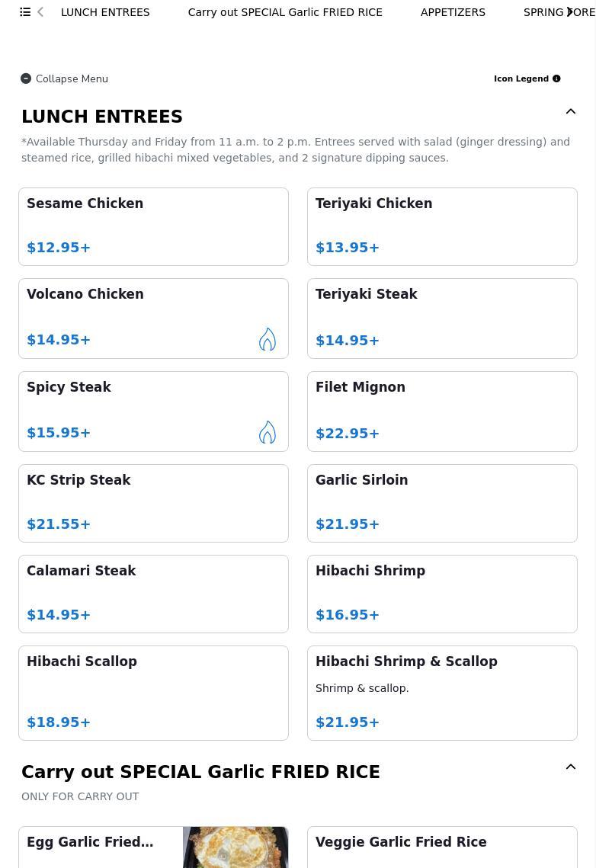Click the right arrow in category bar
This screenshot has height=868, width=596.
coord(569,12)
